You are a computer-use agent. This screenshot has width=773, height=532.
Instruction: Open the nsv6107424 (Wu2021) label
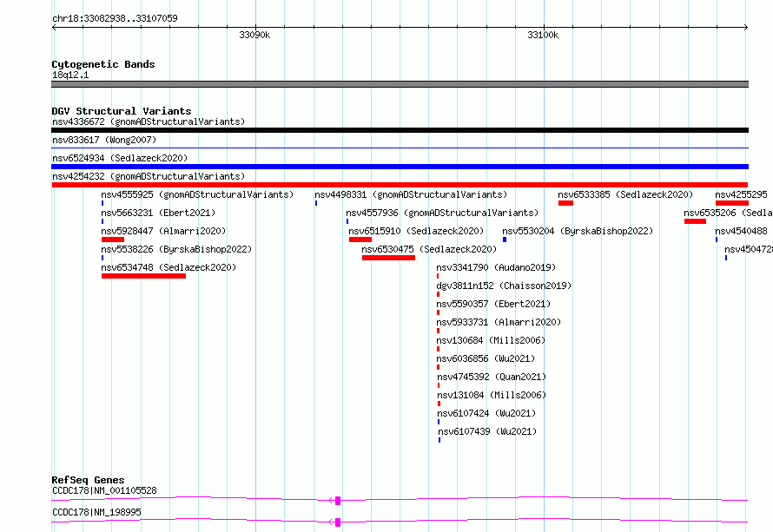pyautogui.click(x=486, y=413)
